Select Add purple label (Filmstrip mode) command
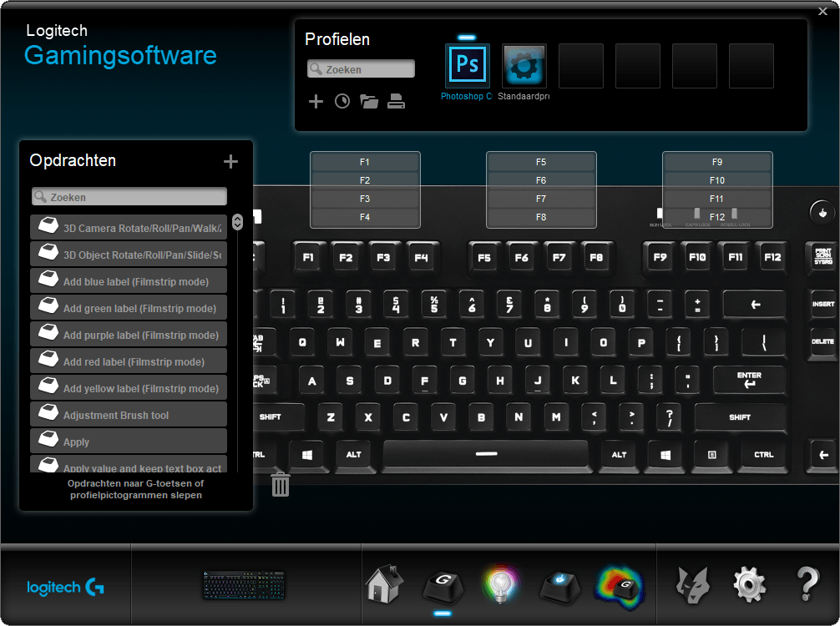The width and height of the screenshot is (840, 626). (x=129, y=334)
